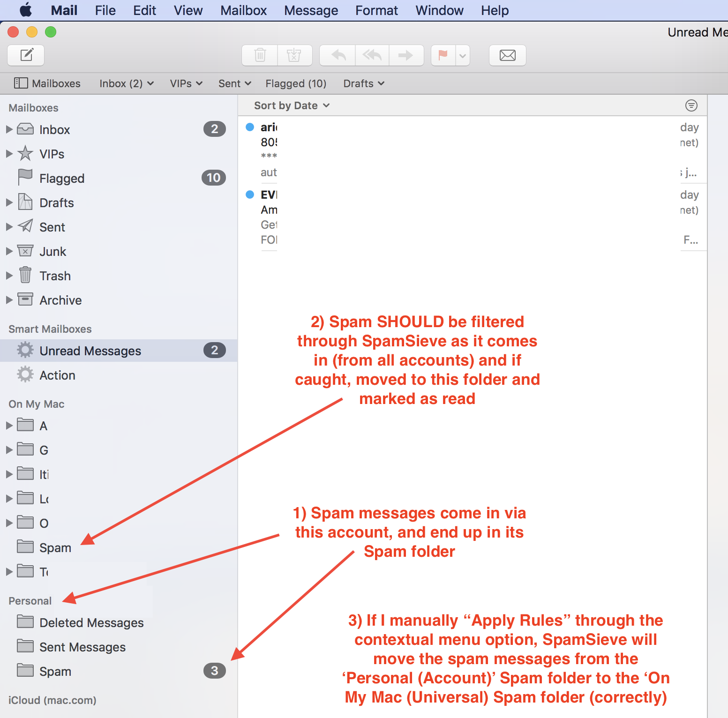Expand the Junk disclosure triangle
The image size is (728, 718).
point(9,251)
